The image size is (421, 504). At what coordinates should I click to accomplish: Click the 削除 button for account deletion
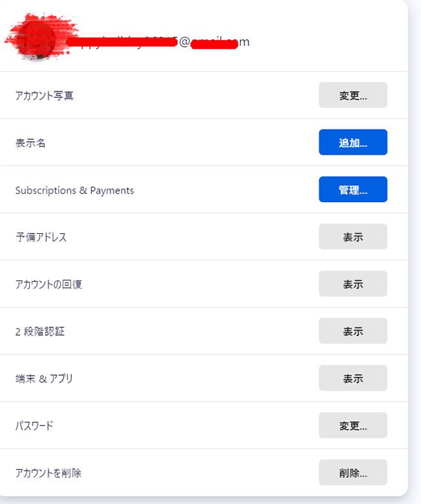(353, 472)
